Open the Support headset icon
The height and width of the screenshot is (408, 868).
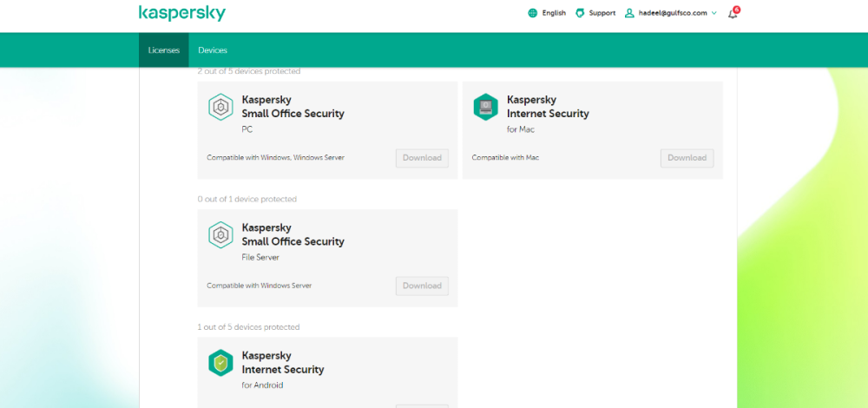(x=580, y=13)
